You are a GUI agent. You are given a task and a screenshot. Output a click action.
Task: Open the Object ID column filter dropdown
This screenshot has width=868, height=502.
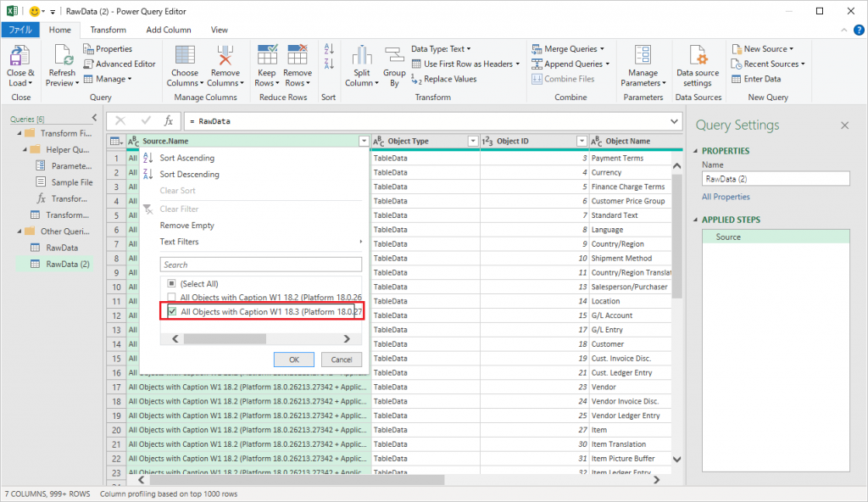[581, 142]
